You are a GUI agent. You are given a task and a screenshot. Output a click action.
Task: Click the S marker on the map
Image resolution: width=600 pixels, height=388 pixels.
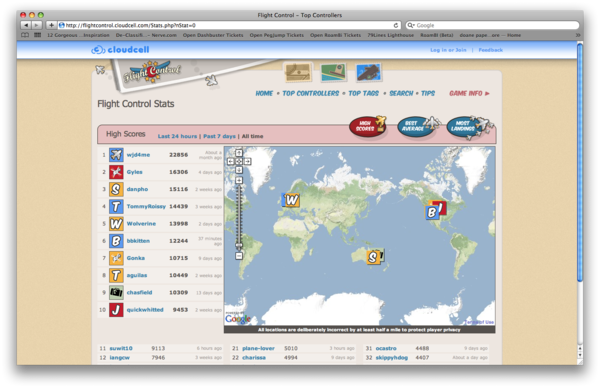(x=373, y=257)
